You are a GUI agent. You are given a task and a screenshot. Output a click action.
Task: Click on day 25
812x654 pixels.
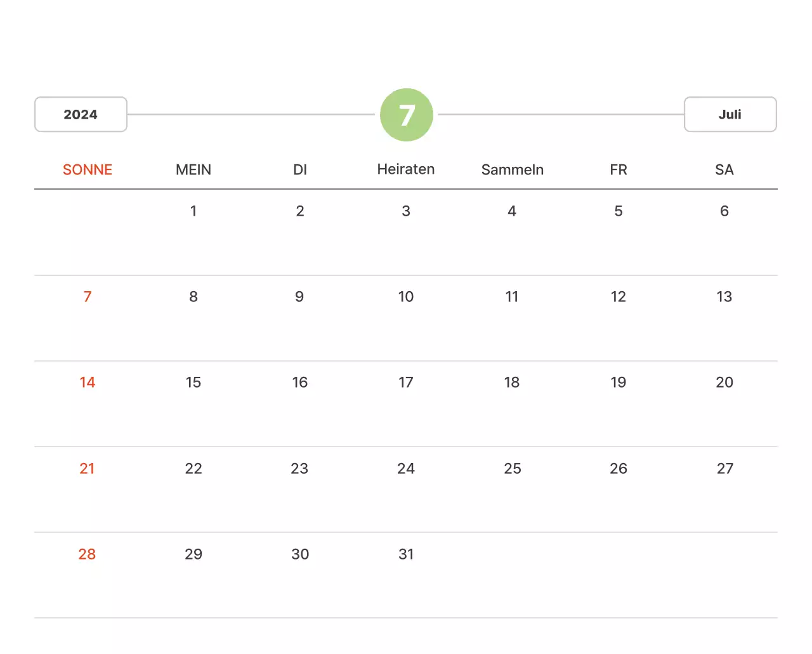(512, 469)
